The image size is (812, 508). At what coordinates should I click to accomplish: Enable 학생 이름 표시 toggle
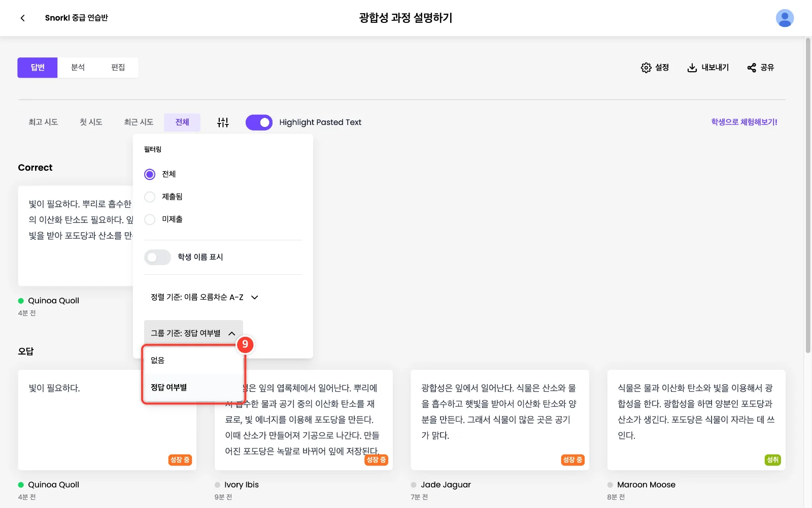(157, 257)
